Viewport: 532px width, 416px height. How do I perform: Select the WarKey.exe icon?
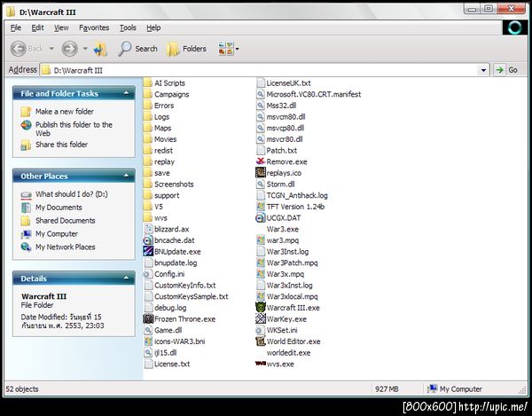[260, 318]
